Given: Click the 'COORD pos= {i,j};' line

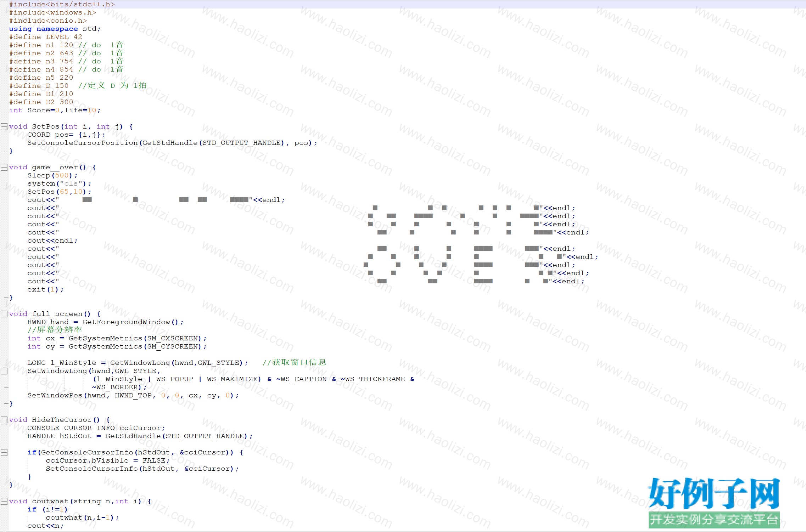Looking at the screenshot, I should [x=66, y=135].
